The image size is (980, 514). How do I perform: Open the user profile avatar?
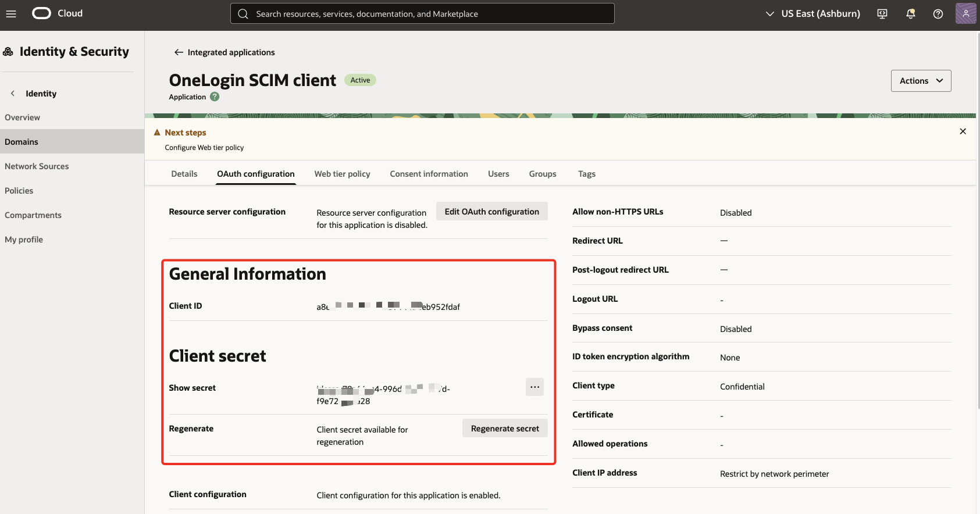coord(966,13)
